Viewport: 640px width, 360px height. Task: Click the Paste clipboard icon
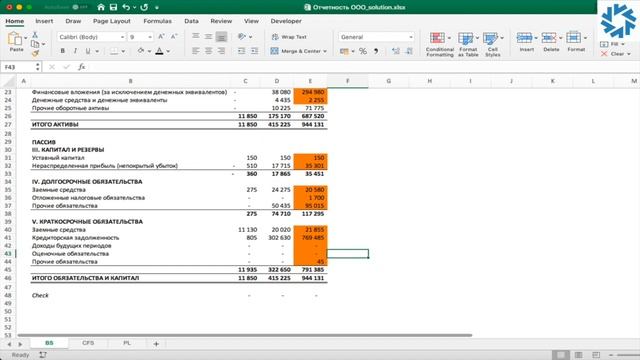[15, 39]
